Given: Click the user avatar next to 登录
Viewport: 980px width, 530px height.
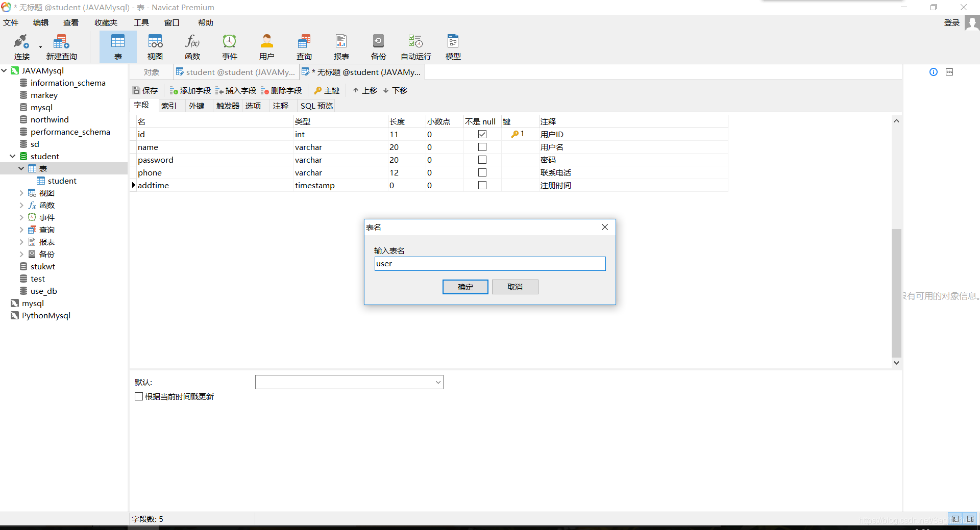Looking at the screenshot, I should coord(972,23).
